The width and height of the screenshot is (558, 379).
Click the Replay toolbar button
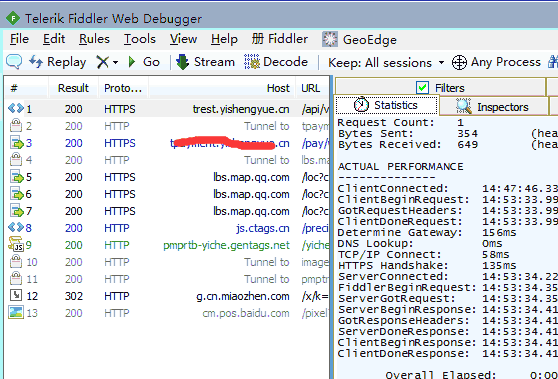[58, 62]
